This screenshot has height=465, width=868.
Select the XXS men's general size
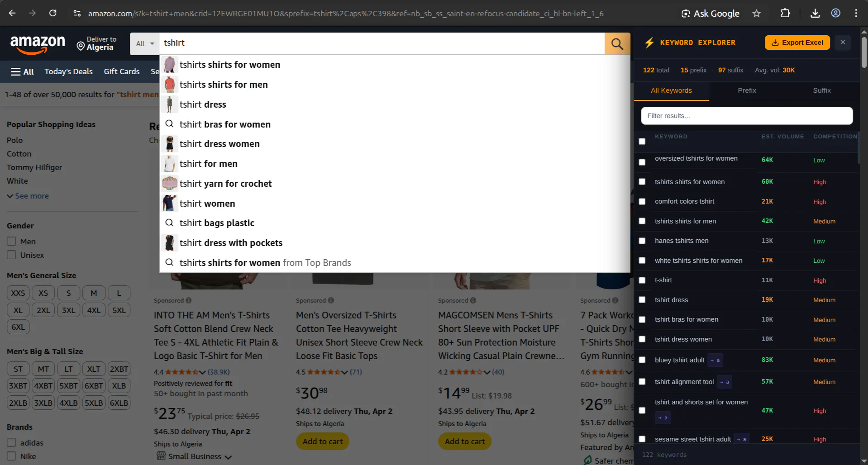(18, 293)
